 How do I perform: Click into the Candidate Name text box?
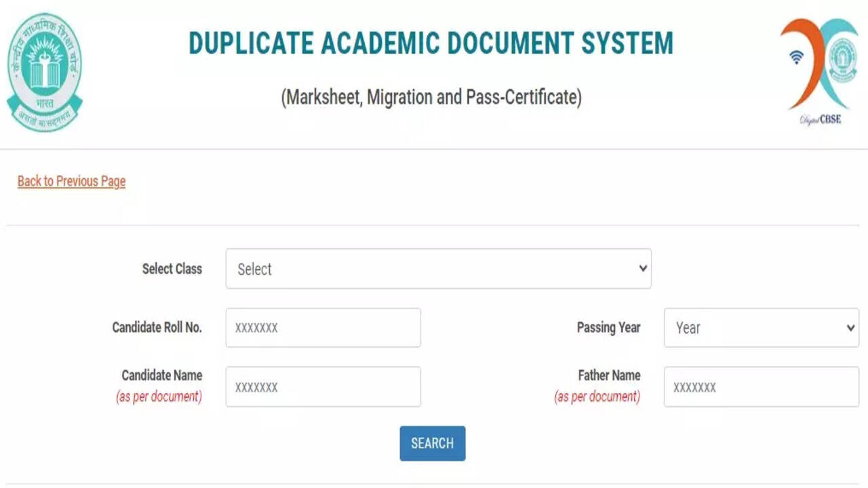point(323,387)
